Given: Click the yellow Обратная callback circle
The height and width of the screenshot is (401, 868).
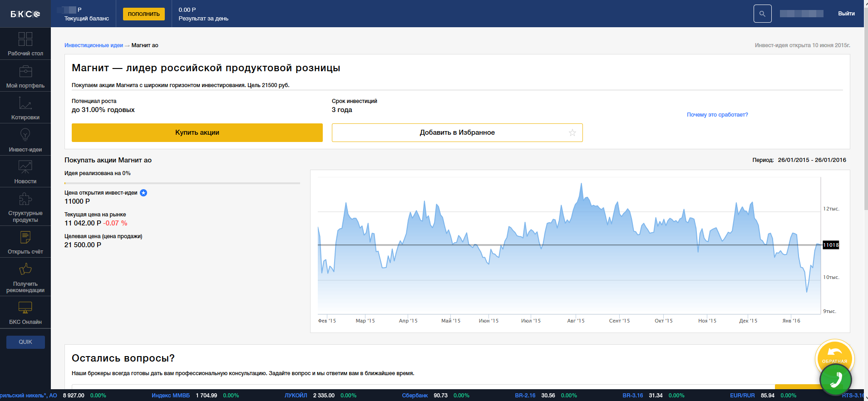Looking at the screenshot, I should [x=835, y=355].
